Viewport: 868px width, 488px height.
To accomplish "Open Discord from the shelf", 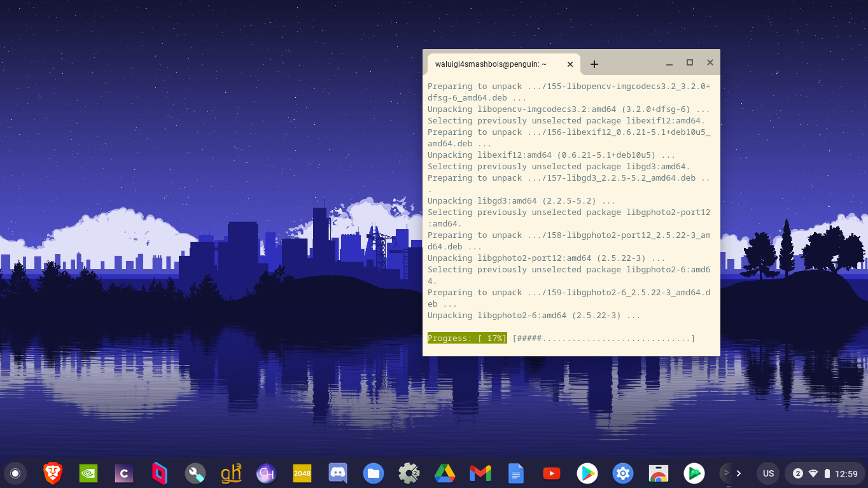I will (337, 473).
